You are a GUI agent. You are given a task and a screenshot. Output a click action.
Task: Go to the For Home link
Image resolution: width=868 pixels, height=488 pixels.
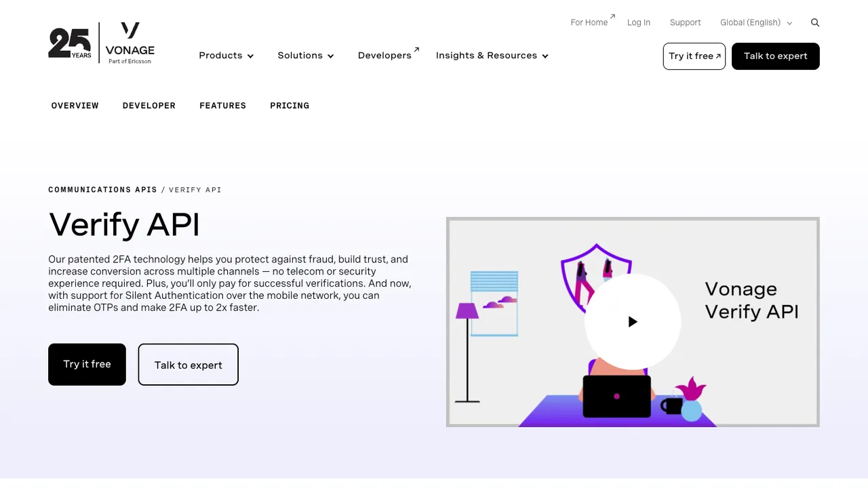[593, 22]
